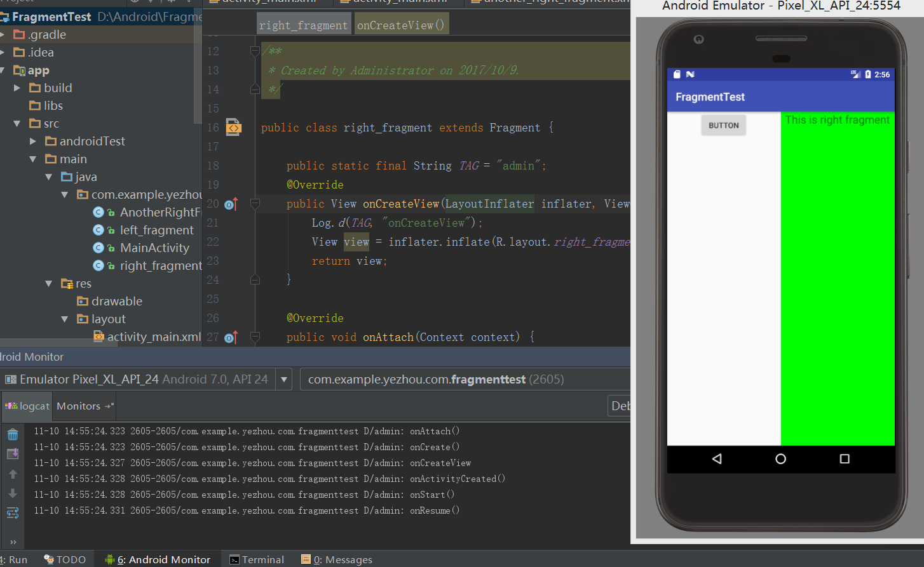This screenshot has width=924, height=567.
Task: Expand the .gradle folder arrow
Action: coord(3,34)
